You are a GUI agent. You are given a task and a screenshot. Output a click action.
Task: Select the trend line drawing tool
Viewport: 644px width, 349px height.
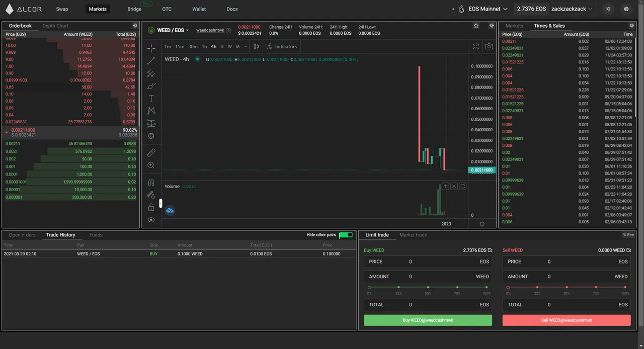[x=151, y=61]
